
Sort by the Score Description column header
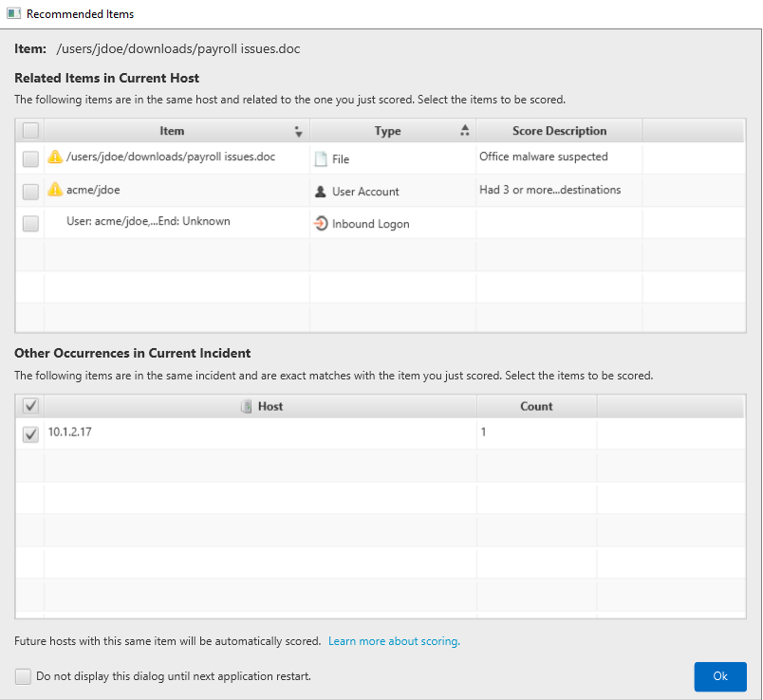559,131
